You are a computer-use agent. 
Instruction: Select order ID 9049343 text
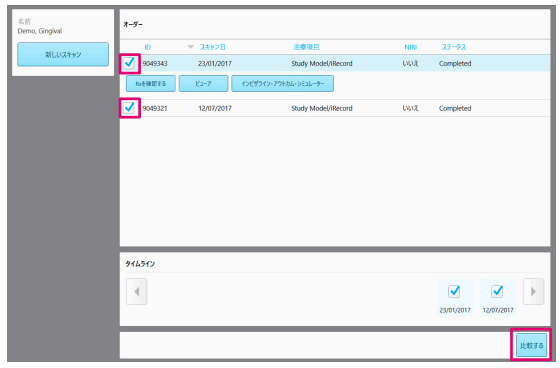pos(155,64)
